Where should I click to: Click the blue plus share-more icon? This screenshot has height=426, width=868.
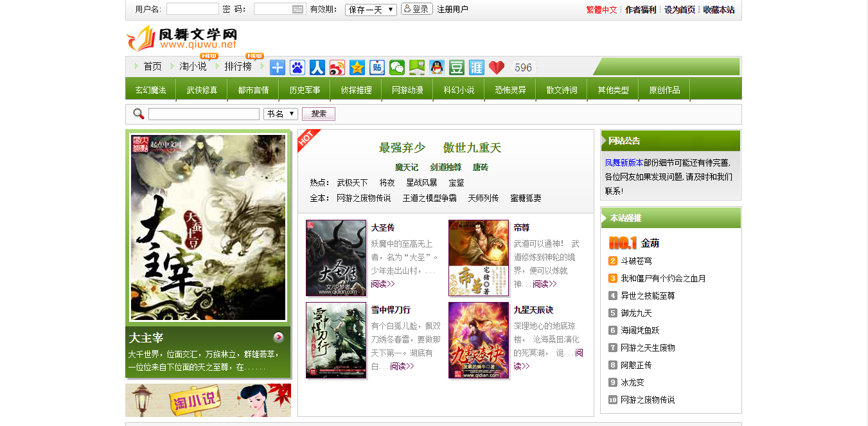tap(278, 67)
